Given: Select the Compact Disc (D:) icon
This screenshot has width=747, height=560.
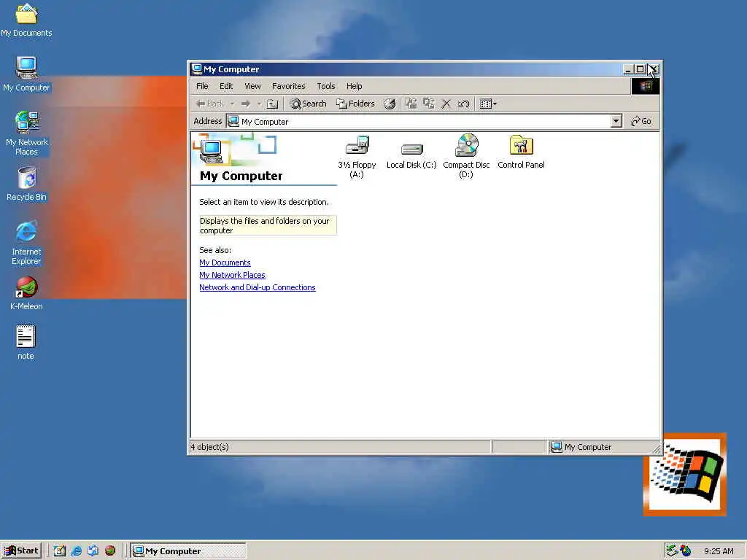Looking at the screenshot, I should [x=466, y=145].
